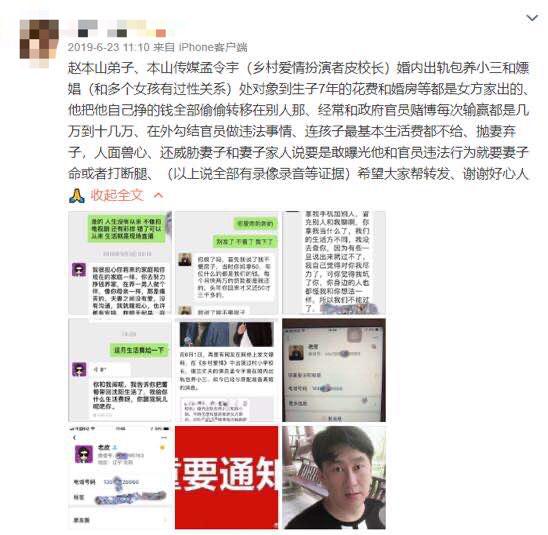Open first chat screenshot with green bubble
548x535 pixels.
(x=120, y=263)
